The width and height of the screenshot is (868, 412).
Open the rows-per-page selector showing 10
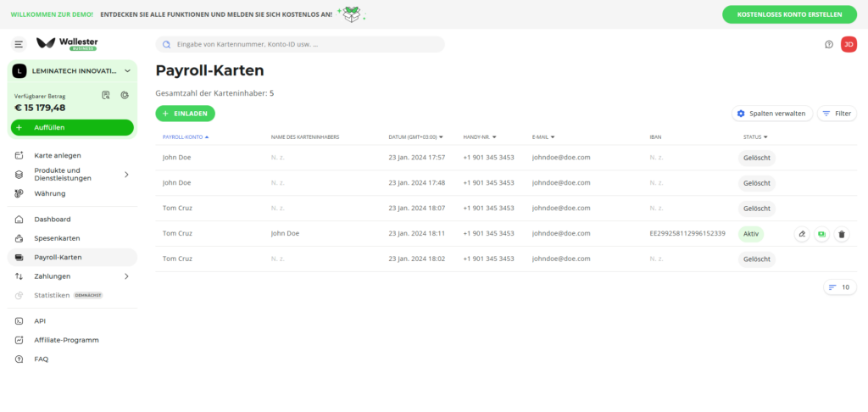(839, 287)
